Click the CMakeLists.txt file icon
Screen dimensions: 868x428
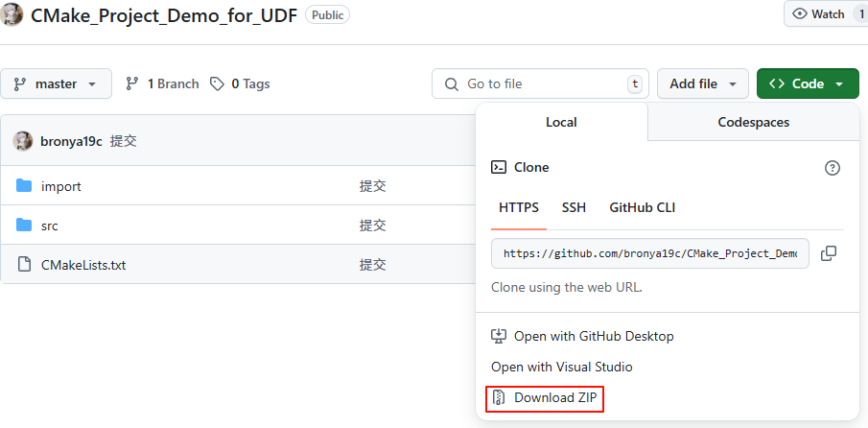click(24, 265)
